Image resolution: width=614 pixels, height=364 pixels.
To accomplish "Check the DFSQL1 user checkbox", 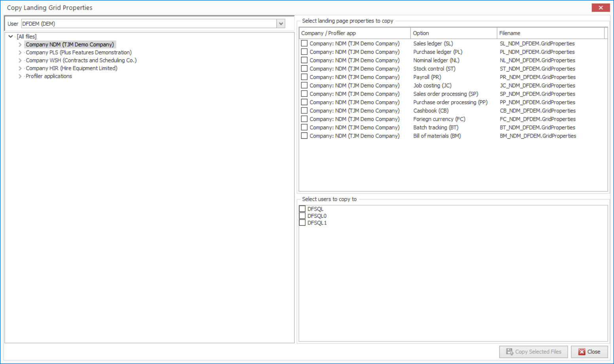I will click(x=302, y=223).
